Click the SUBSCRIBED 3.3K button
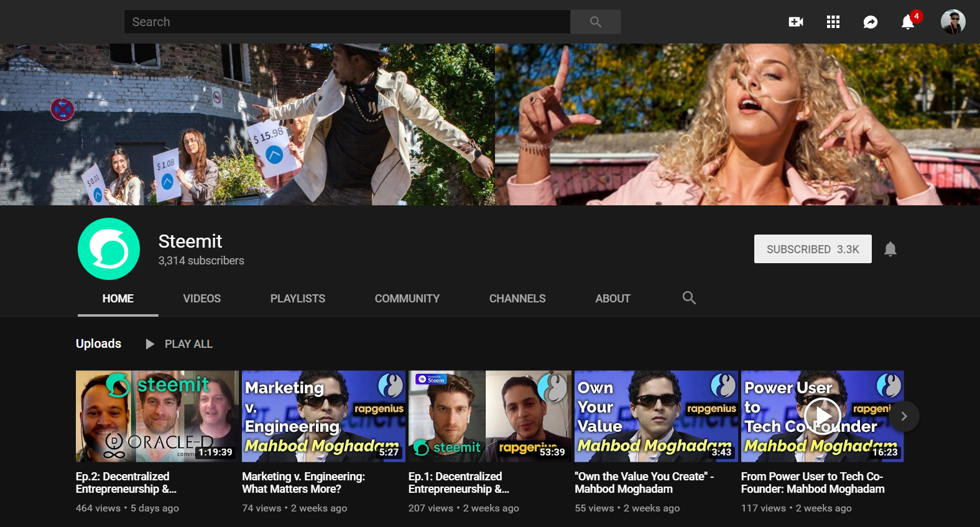Screen dimensions: 980x527 [813, 249]
